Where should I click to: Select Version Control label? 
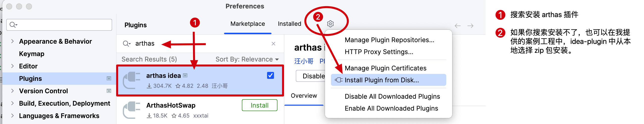coord(43,91)
